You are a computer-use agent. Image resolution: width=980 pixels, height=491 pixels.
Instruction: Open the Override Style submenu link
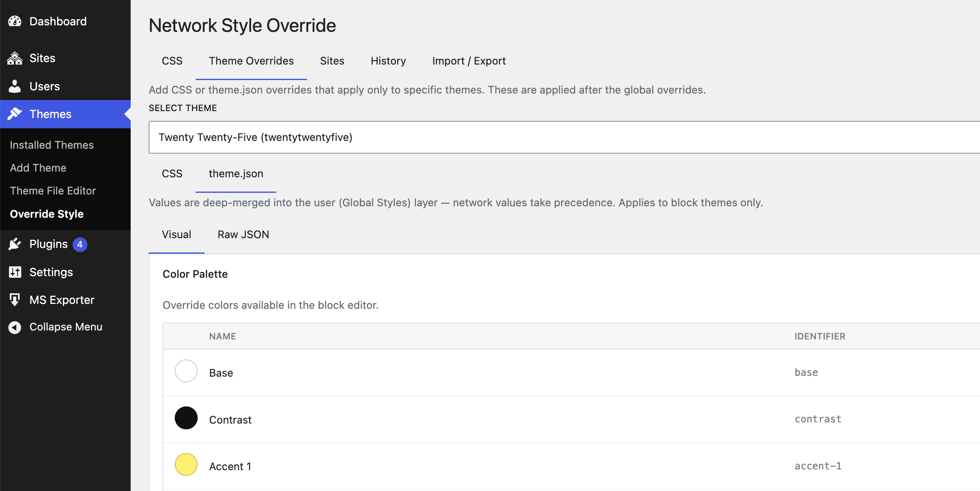(x=47, y=214)
